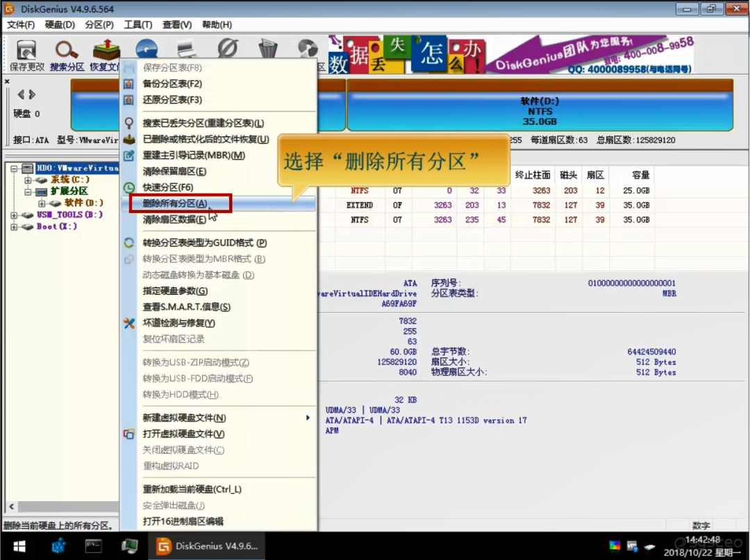Click the next disk arrow icon
Viewport: 750px width, 560px height.
pos(32,94)
